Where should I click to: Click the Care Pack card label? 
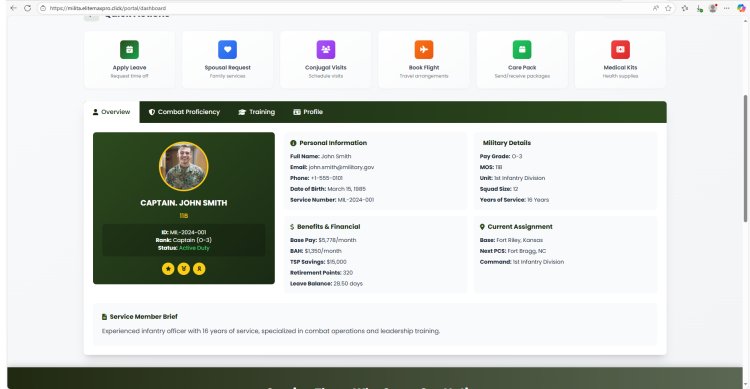click(x=522, y=67)
